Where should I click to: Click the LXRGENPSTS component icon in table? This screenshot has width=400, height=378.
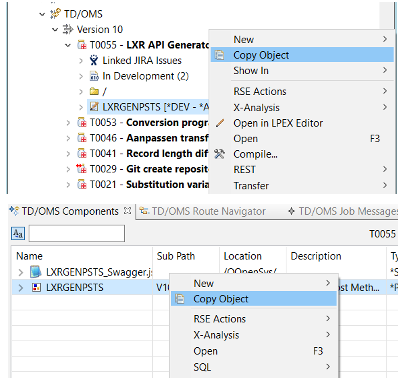tap(36, 287)
